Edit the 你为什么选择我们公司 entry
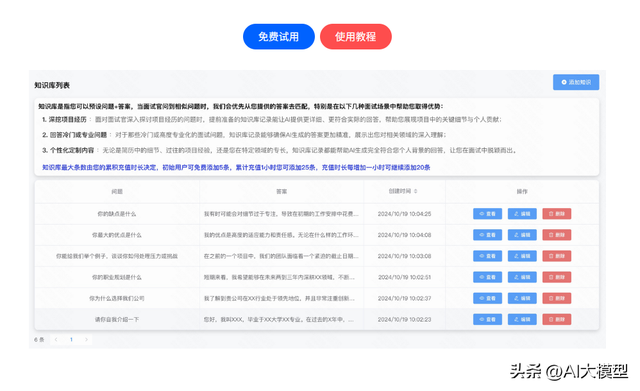 [522, 298]
